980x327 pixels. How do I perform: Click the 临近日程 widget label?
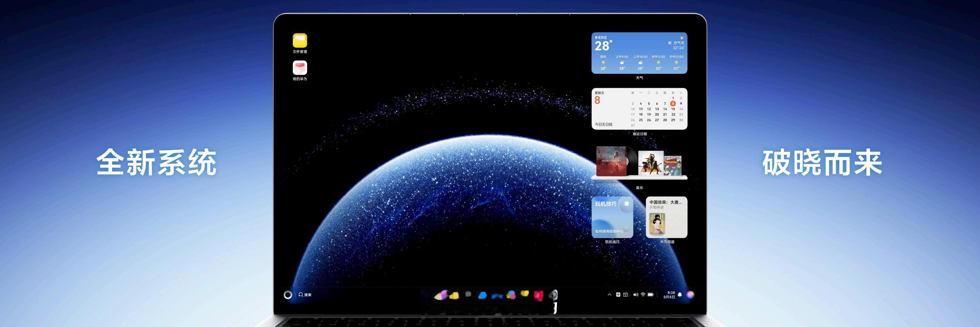click(x=640, y=134)
